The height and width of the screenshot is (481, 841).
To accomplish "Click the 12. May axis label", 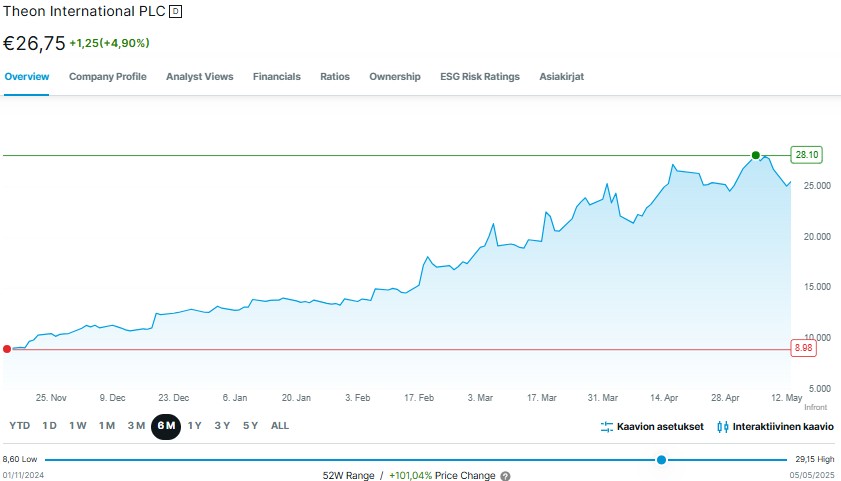I will pyautogui.click(x=786, y=398).
